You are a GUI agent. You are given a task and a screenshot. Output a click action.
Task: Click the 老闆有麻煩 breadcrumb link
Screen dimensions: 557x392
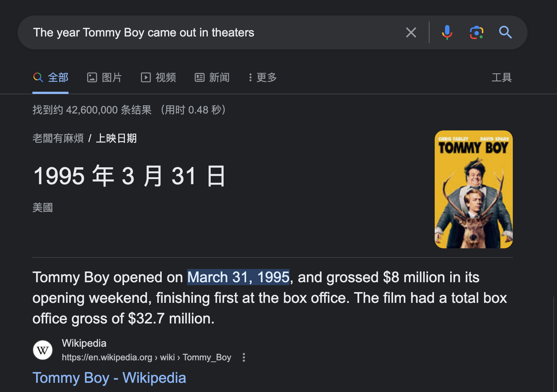(x=58, y=138)
